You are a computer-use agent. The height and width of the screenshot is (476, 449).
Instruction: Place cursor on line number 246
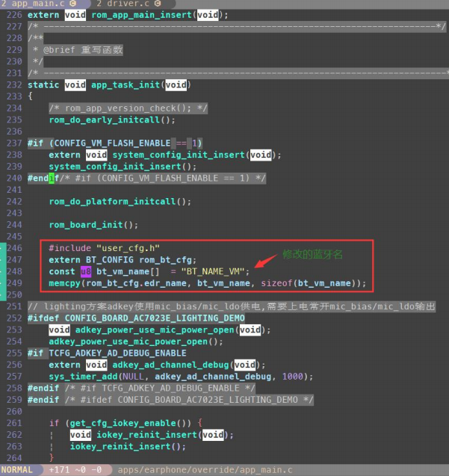14,248
